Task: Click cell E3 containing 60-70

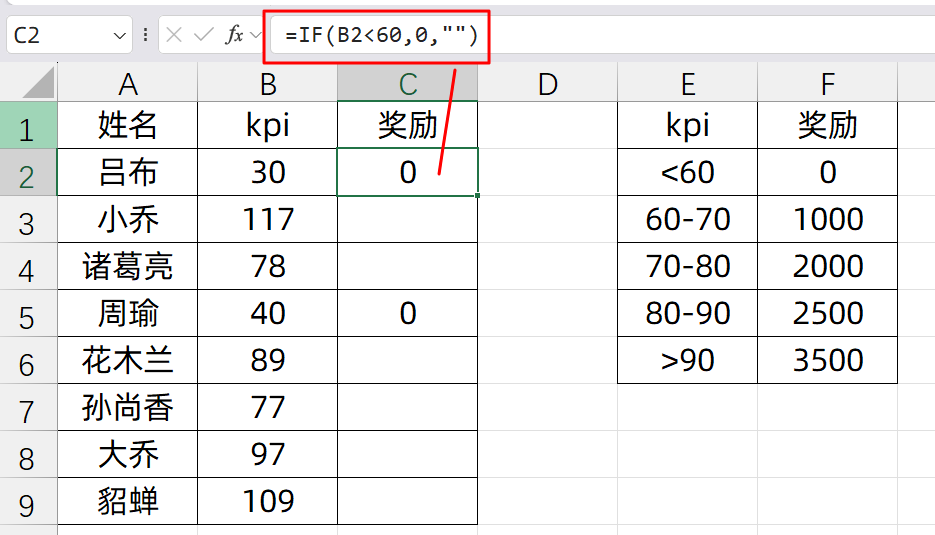Action: (x=688, y=219)
